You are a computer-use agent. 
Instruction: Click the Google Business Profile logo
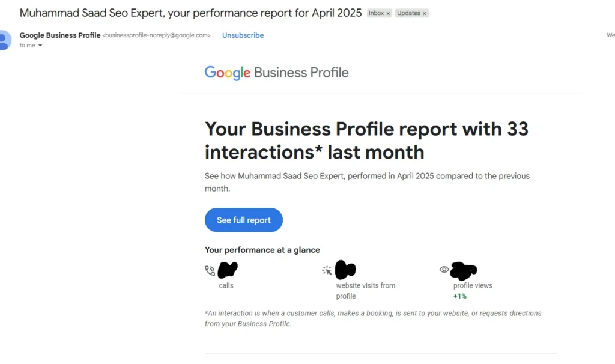tap(276, 73)
